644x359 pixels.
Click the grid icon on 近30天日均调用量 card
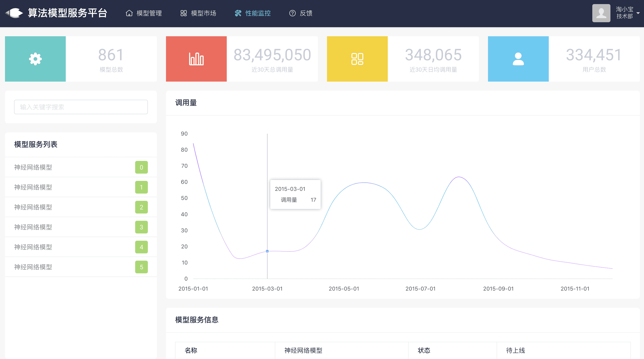click(357, 59)
